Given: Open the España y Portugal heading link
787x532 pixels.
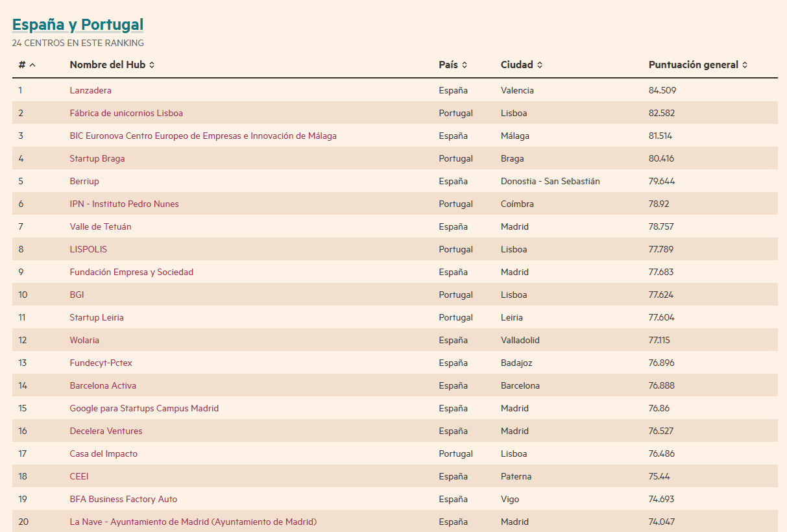Looking at the screenshot, I should point(78,25).
